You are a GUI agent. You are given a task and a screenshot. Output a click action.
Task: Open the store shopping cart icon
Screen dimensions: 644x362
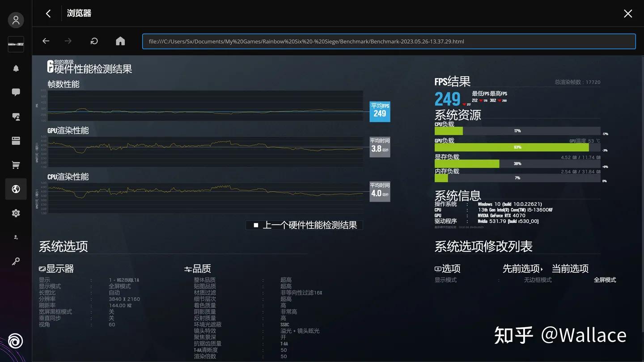coord(16,164)
